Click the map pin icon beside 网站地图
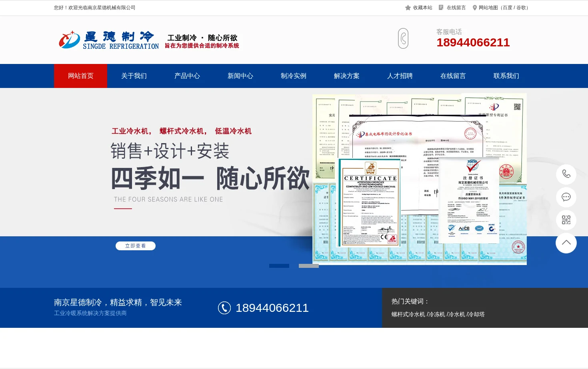This screenshot has width=588, height=369. pyautogui.click(x=475, y=8)
